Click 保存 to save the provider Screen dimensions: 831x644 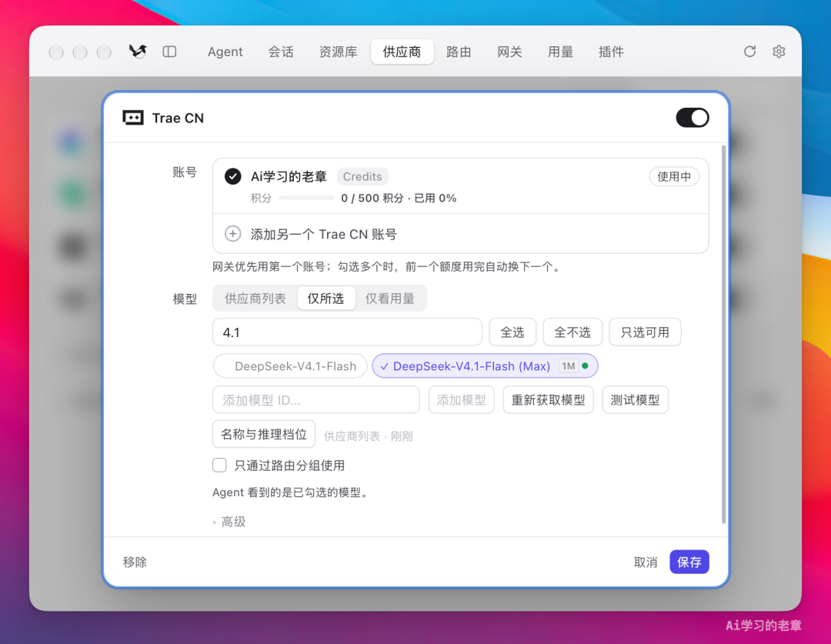(x=689, y=562)
